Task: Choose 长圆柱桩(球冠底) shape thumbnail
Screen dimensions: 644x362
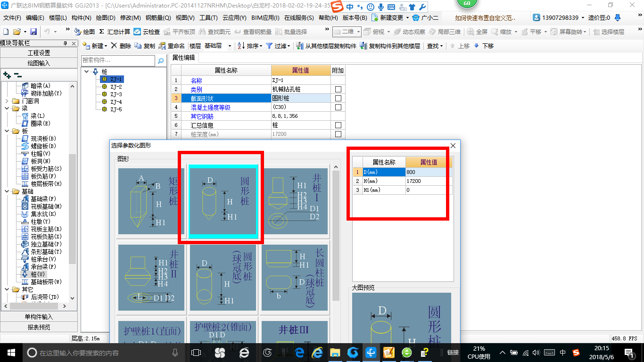Action: point(295,278)
